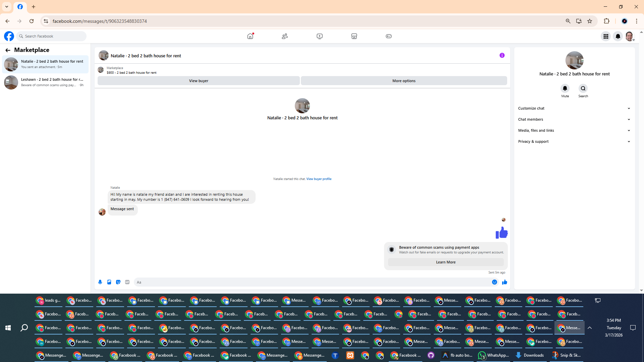Go back using the Marketplace back arrow
The width and height of the screenshot is (644, 362).
pos(8,50)
